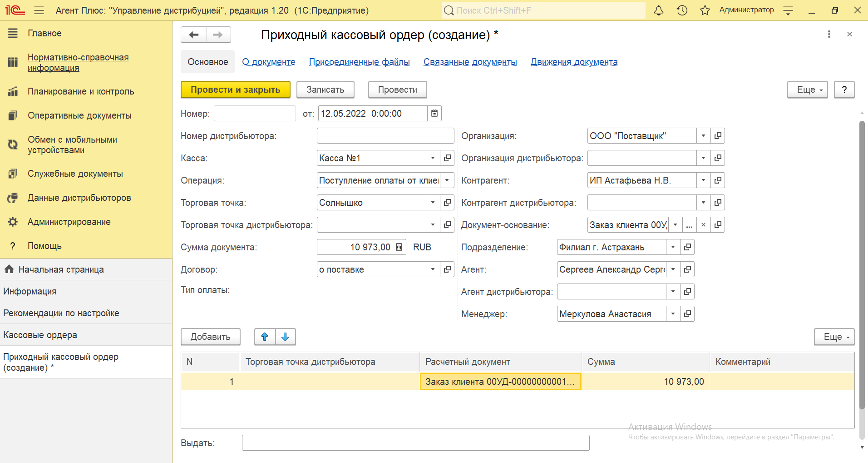
Task: Expand Договор dropdown
Action: pos(433,269)
